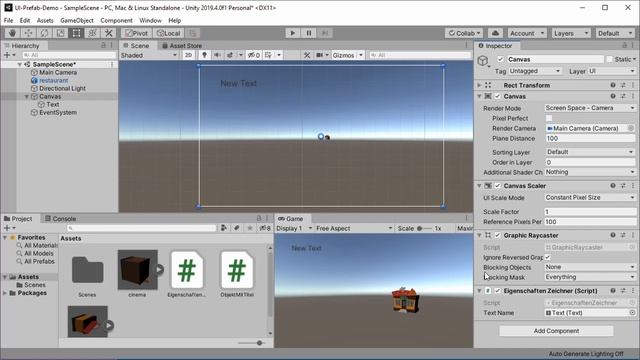The height and width of the screenshot is (360, 640).
Task: Toggle Graphic Raycaster enabled checkbox
Action: pos(498,236)
